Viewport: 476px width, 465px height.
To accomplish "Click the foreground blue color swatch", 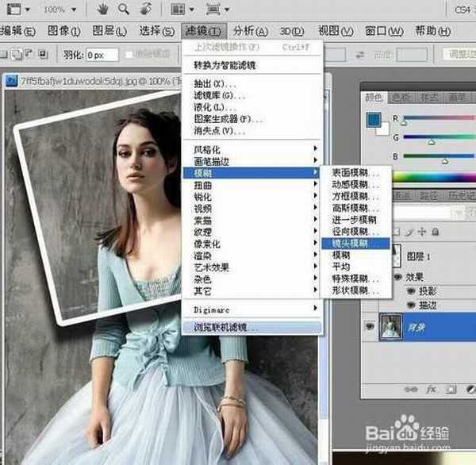I will tap(374, 119).
